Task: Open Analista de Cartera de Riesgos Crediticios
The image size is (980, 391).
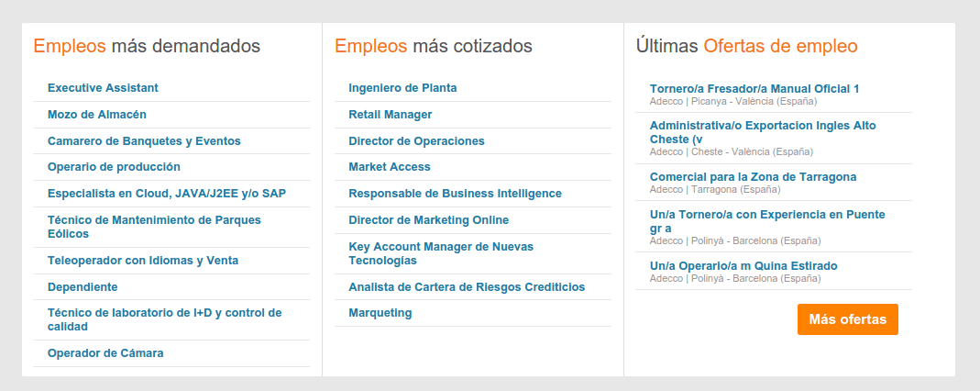Action: pos(467,287)
